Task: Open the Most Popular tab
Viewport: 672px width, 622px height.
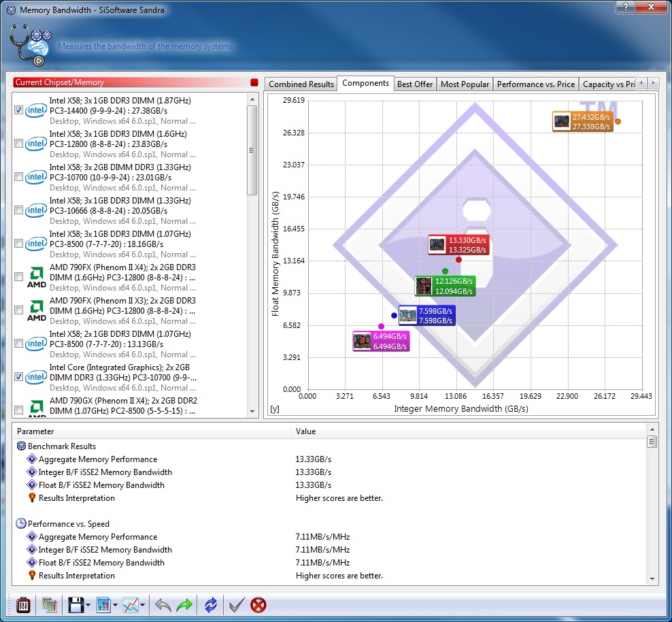Action: point(465,84)
